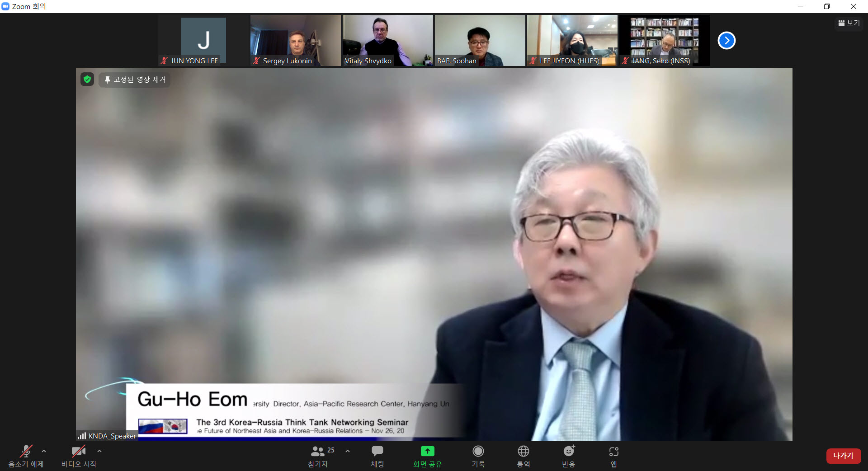Start recording the meeting

(x=478, y=455)
